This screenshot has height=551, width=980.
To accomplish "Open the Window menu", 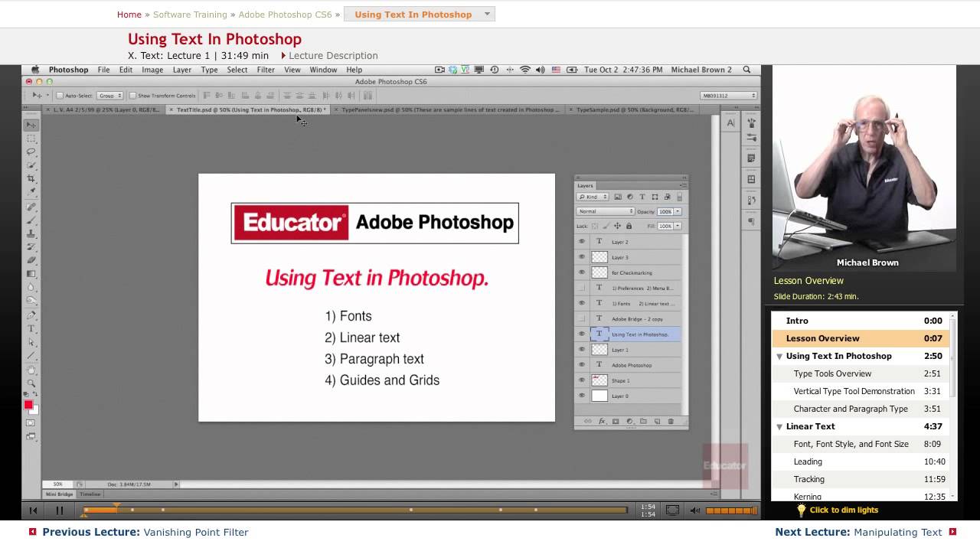I will click(323, 70).
